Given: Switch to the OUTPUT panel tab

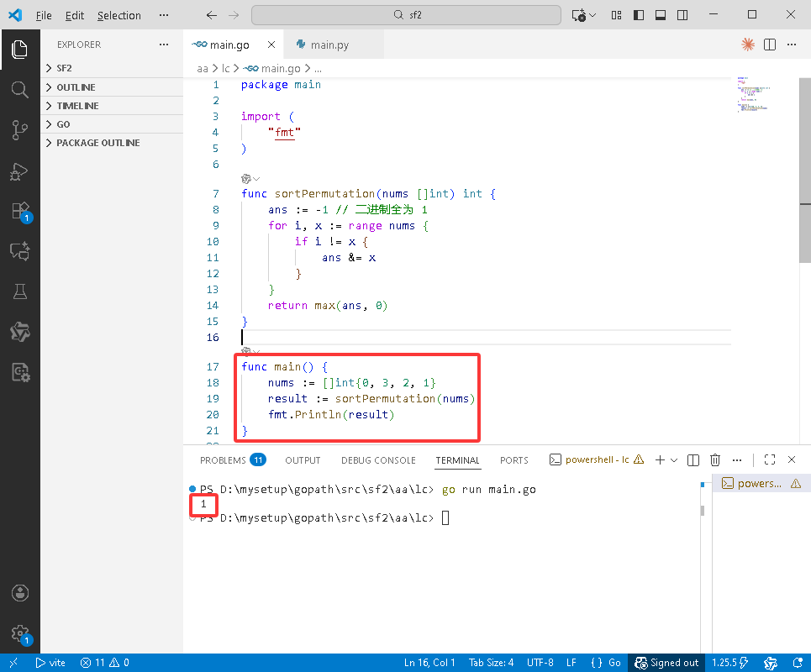Looking at the screenshot, I should point(303,460).
